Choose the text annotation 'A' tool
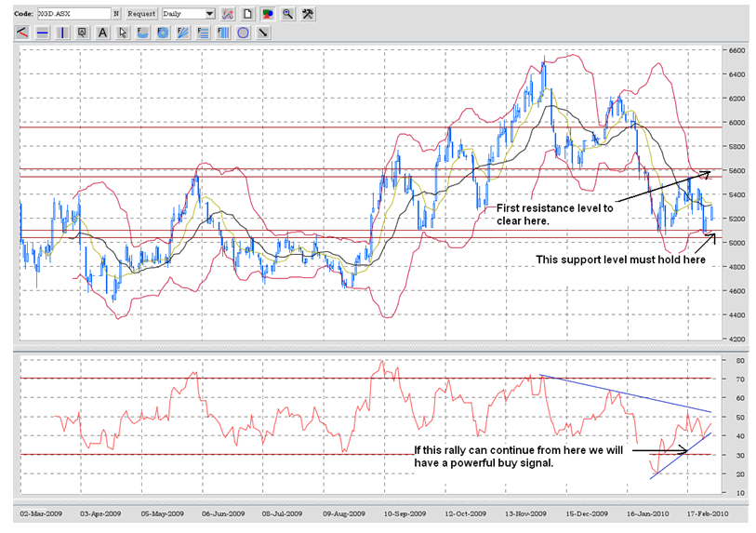 [x=102, y=33]
